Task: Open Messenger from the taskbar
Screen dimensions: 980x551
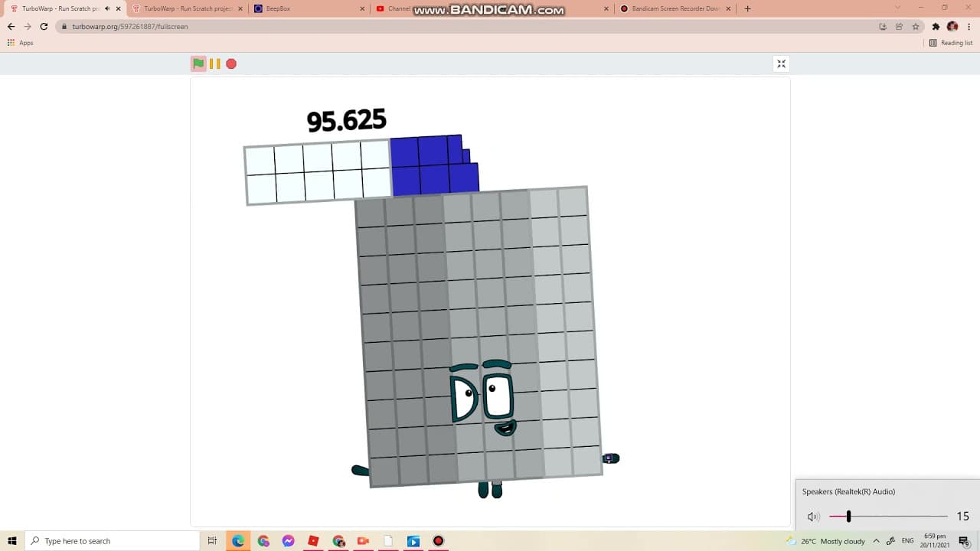Action: (x=288, y=541)
